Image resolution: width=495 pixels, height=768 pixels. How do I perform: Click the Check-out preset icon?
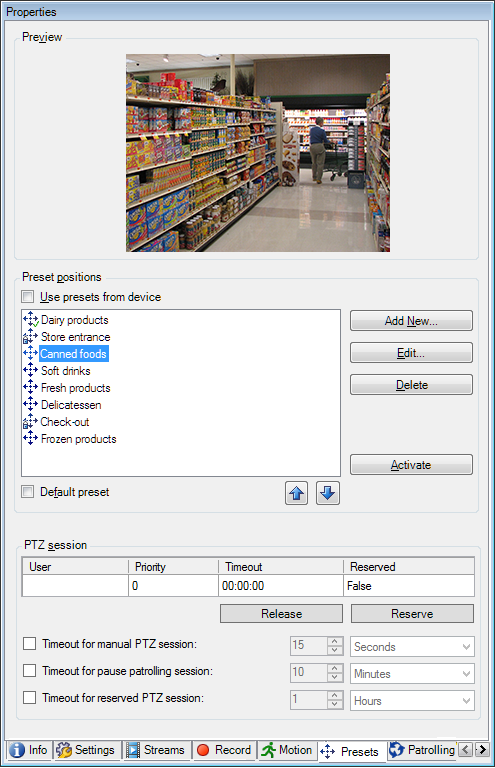30,422
